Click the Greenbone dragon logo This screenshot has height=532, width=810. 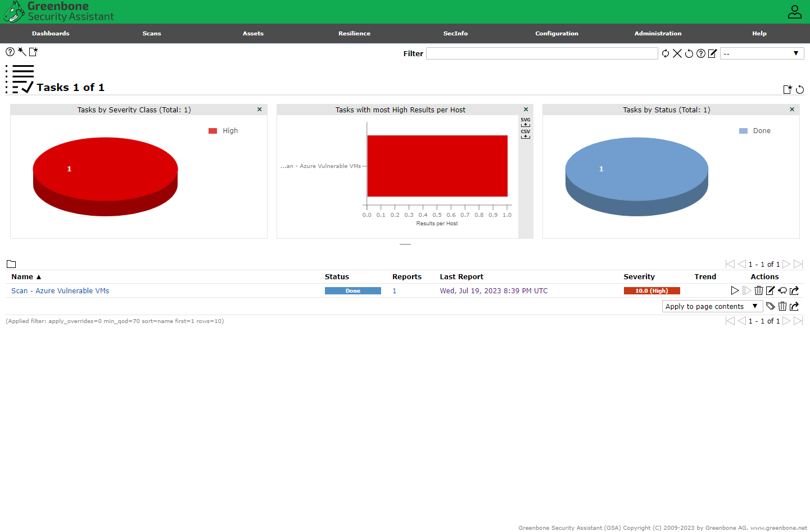(x=13, y=12)
